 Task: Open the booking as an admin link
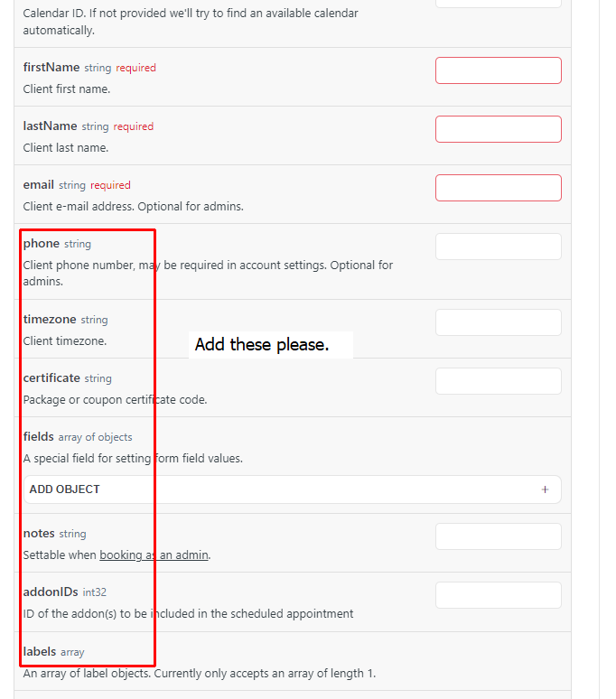(x=154, y=555)
